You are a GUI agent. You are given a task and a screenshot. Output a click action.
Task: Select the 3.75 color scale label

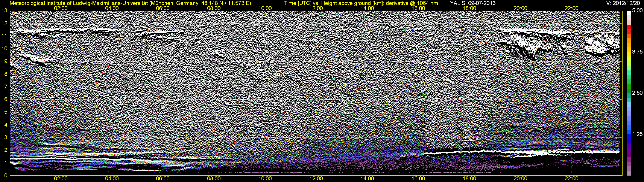637,52
